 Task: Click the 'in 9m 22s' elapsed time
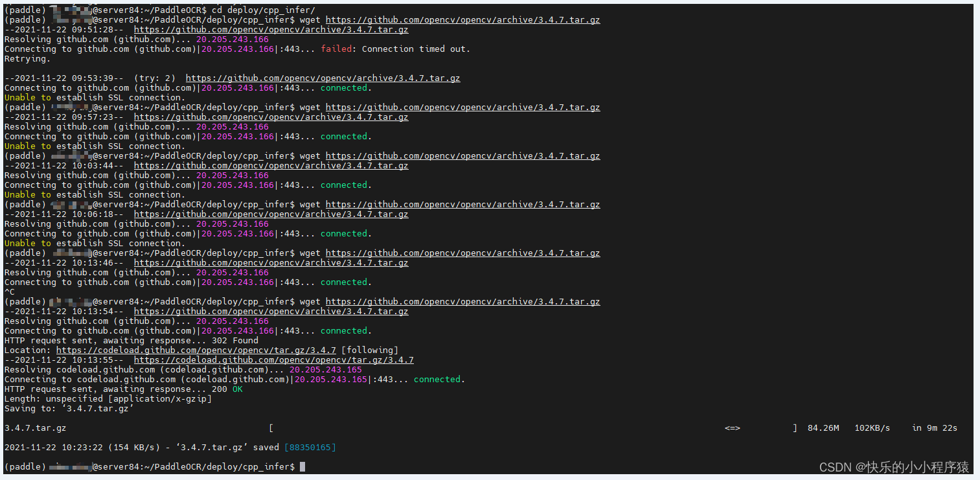935,428
